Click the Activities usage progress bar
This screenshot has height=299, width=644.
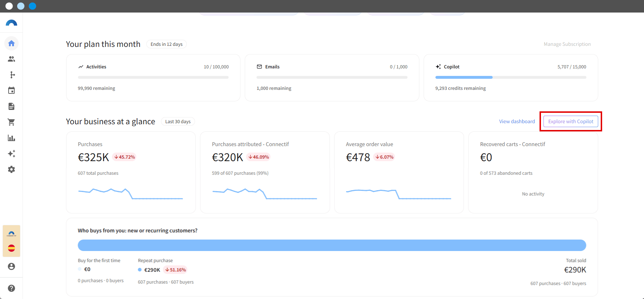(x=153, y=77)
